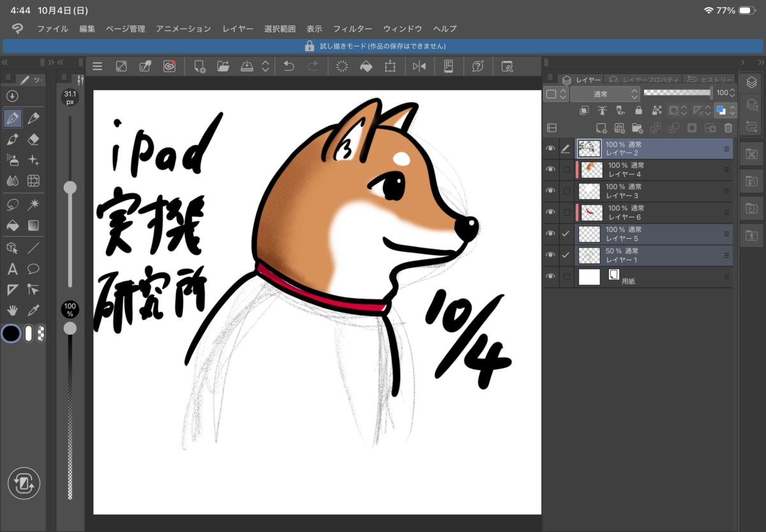The width and height of the screenshot is (766, 532).
Task: Hide レイヤー 2 with its eye icon
Action: tap(550, 149)
